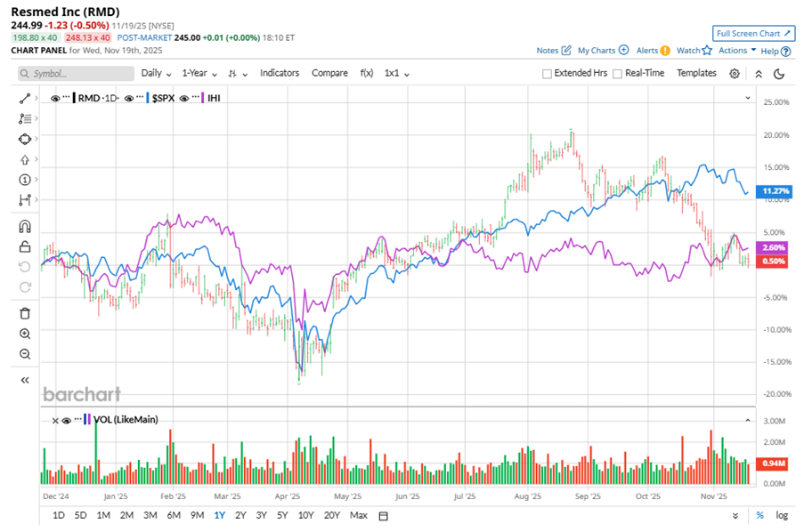Select the 3M time range
Image resolution: width=804 pixels, height=532 pixels.
click(150, 515)
